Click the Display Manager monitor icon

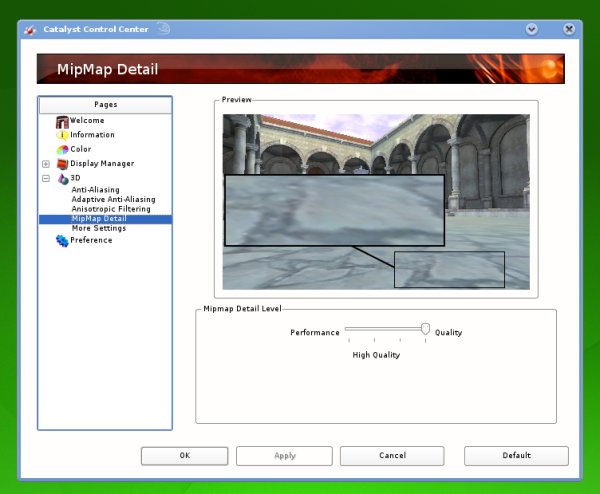click(x=62, y=164)
